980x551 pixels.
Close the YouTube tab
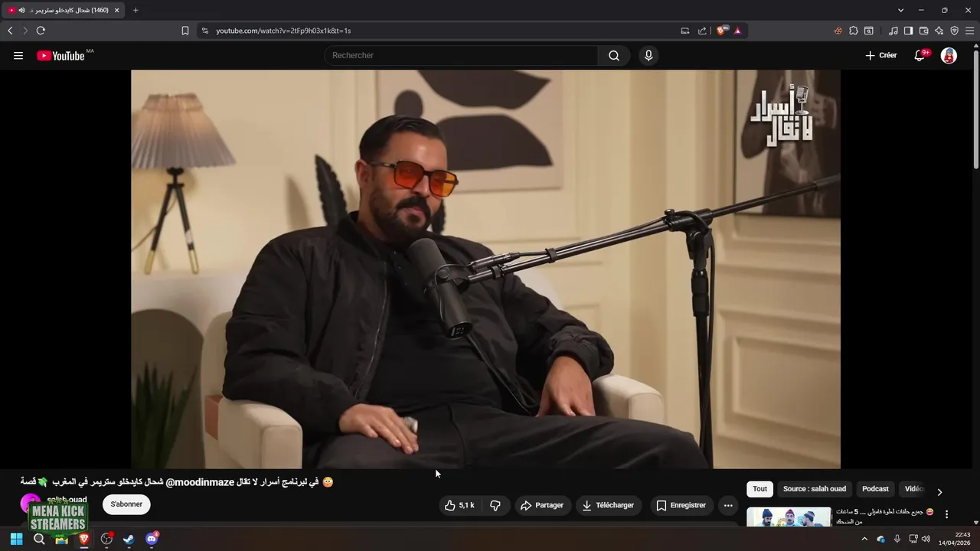pos(117,10)
